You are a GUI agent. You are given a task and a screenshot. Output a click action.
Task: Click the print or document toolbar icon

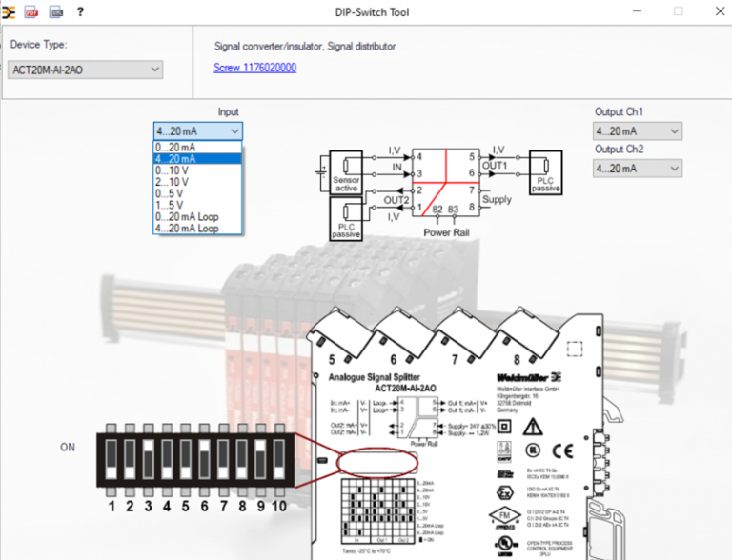[x=56, y=12]
